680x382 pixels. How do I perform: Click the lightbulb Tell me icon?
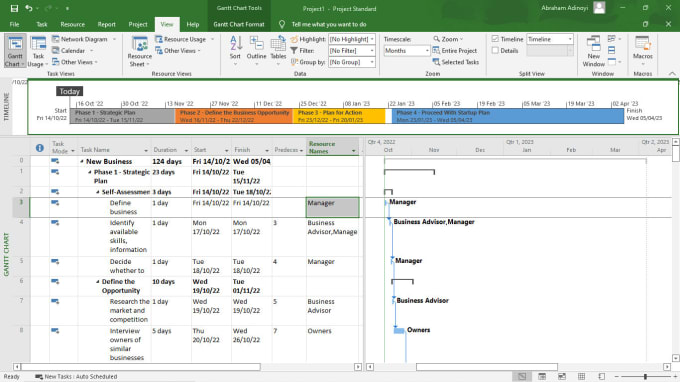point(282,24)
